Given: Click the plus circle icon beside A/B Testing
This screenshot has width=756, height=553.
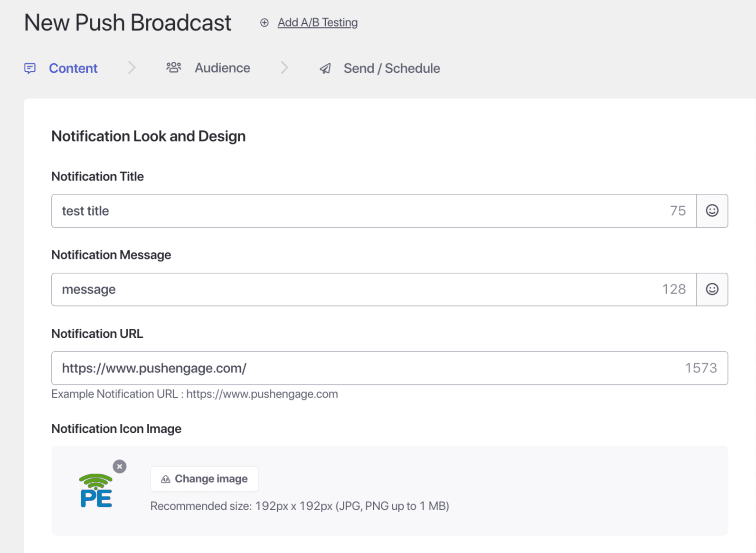Looking at the screenshot, I should tap(265, 23).
